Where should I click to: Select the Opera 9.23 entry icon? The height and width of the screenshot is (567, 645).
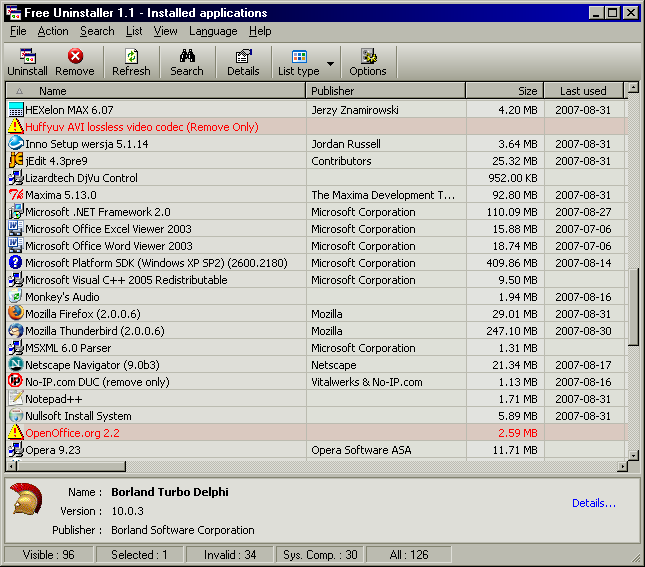click(15, 450)
